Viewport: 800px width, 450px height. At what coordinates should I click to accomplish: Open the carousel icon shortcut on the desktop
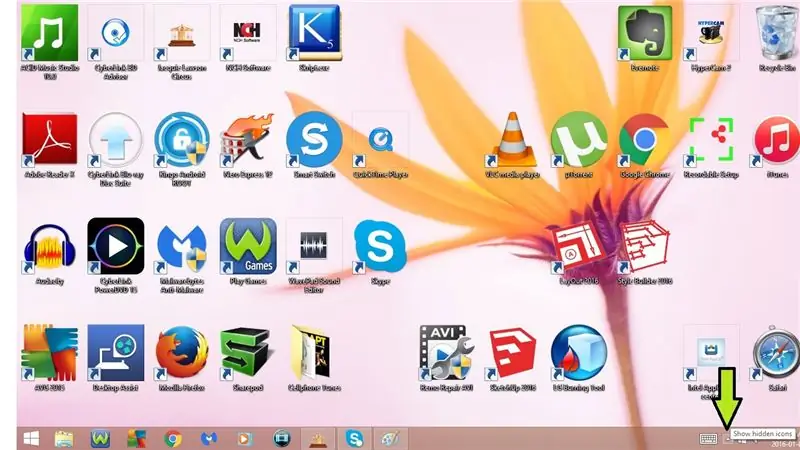click(182, 34)
